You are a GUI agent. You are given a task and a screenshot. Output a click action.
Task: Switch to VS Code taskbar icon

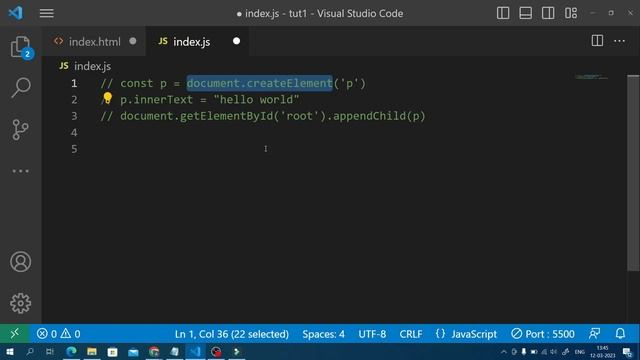[196, 351]
